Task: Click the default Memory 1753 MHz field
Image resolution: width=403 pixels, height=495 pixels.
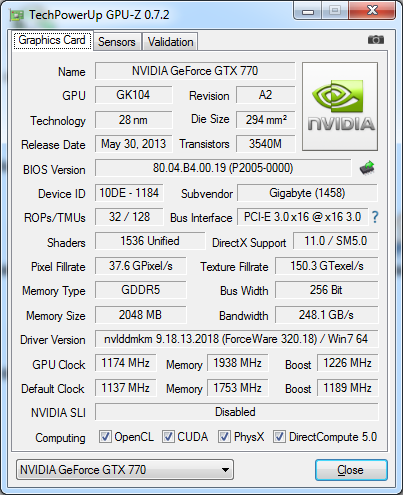Action: pos(238,388)
